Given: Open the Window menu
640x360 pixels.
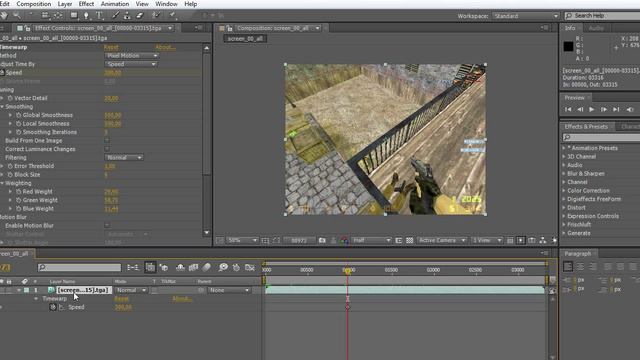Looking at the screenshot, I should pyautogui.click(x=166, y=4).
